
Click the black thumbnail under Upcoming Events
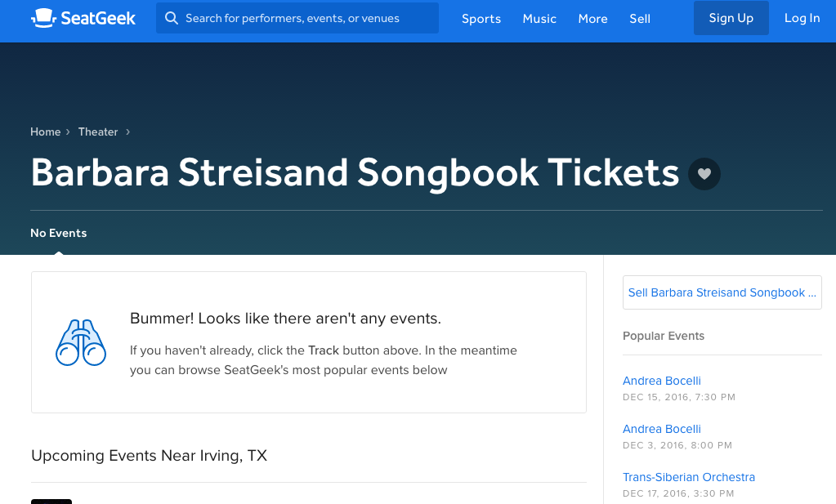click(51, 501)
